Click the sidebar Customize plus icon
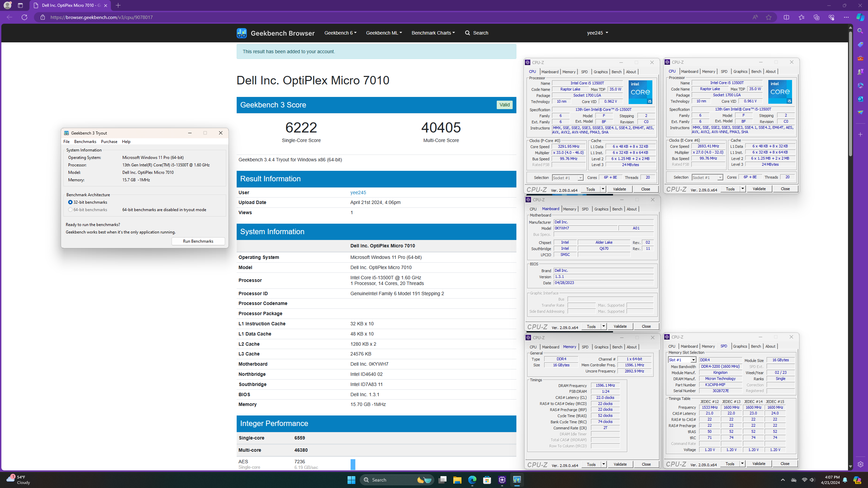868x488 pixels. coord(860,135)
